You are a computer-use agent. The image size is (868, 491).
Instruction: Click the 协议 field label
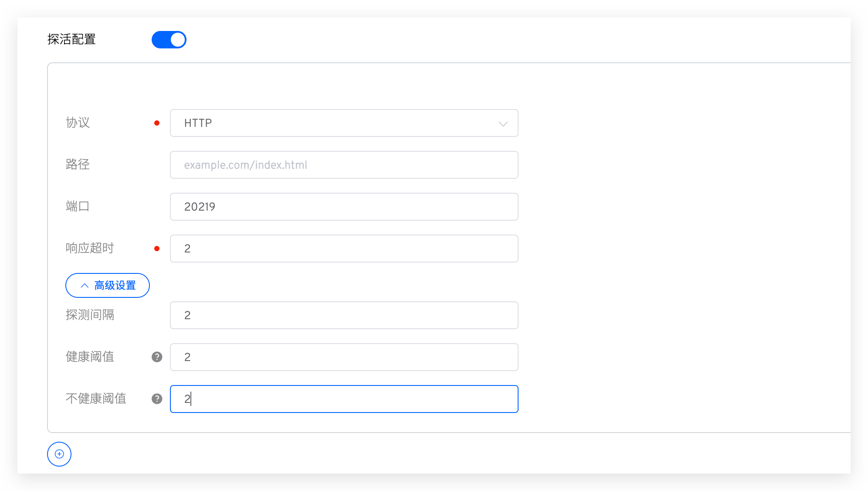click(x=78, y=123)
